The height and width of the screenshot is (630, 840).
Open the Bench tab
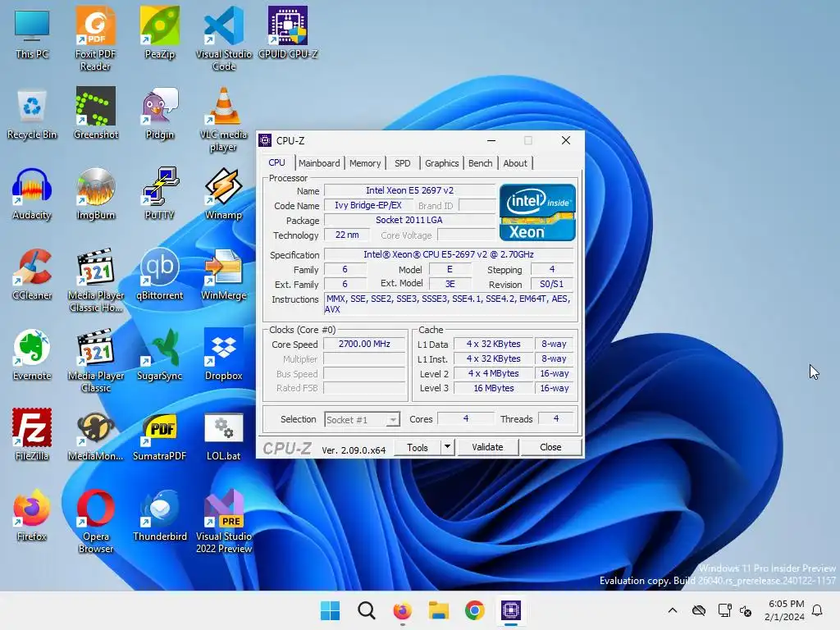point(480,163)
